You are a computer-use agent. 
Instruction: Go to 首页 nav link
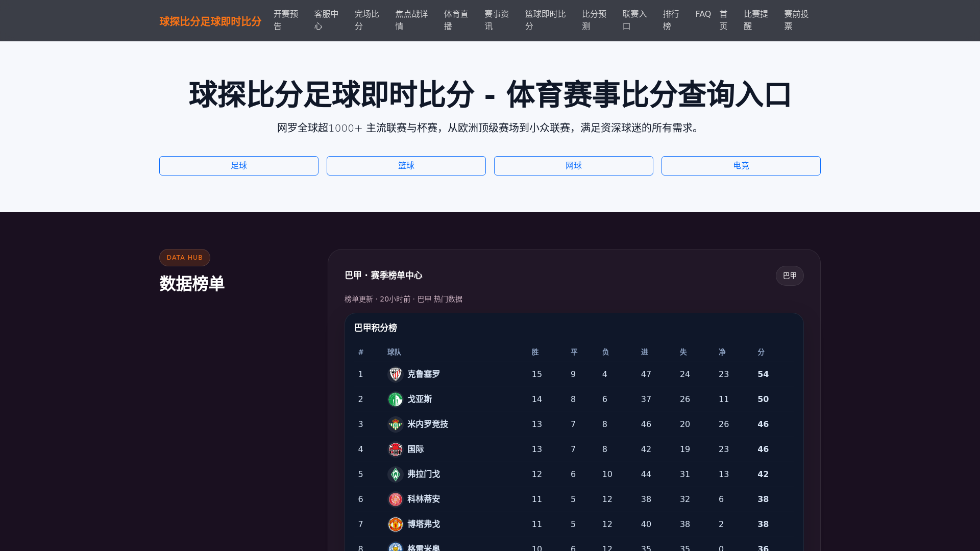click(x=723, y=20)
